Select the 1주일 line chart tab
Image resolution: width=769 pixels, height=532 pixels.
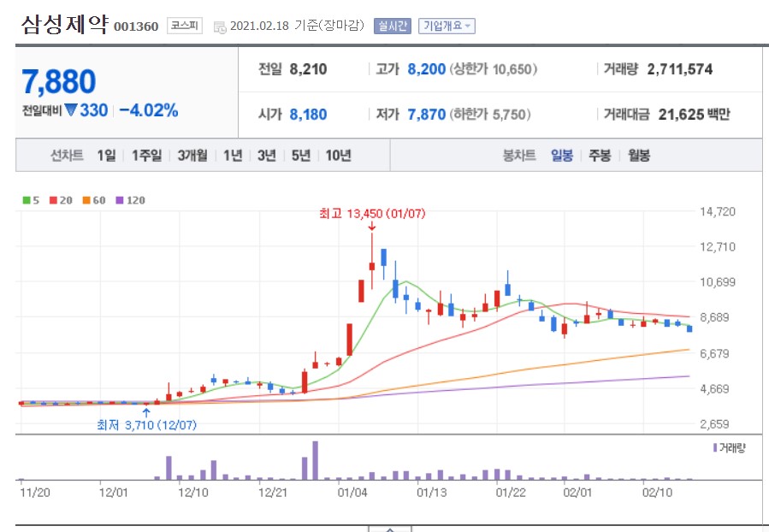tap(146, 156)
